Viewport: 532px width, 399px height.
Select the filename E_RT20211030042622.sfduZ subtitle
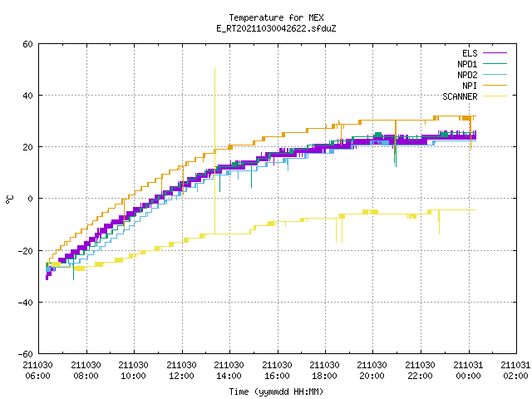[276, 28]
